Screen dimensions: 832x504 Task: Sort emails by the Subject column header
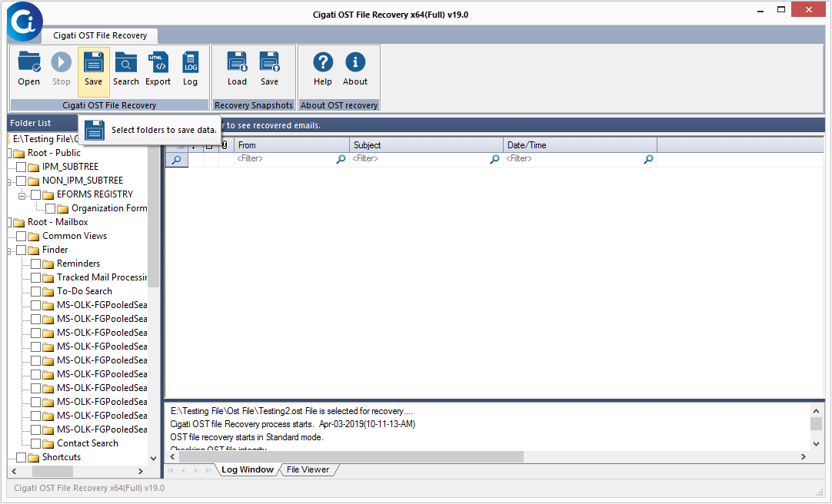(426, 144)
